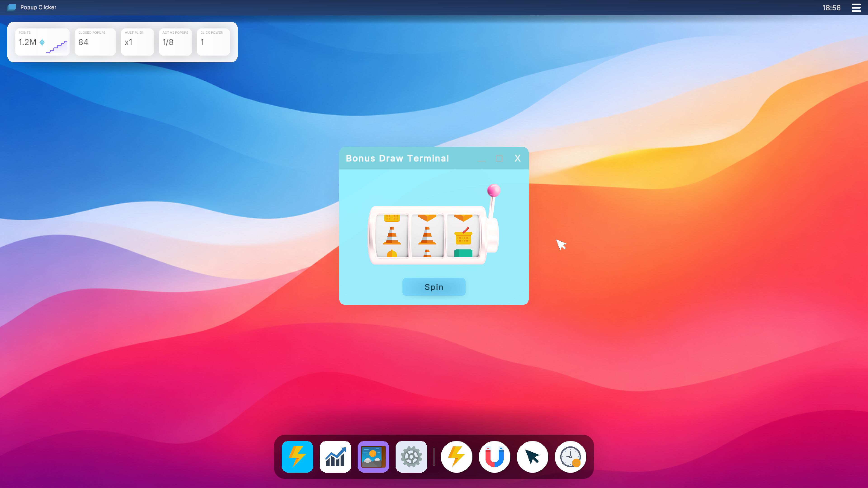This screenshot has width=868, height=488.
Task: Click the Click Power 1 card
Action: tap(213, 42)
